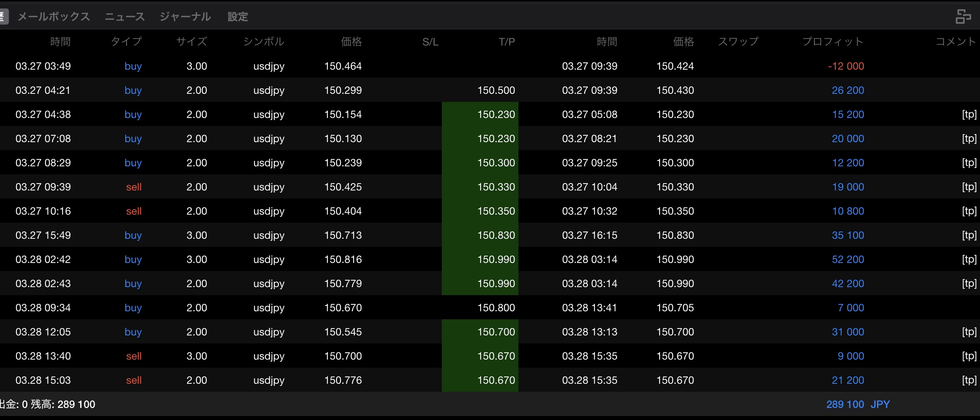Sort trades by プロフィット column header

(x=832, y=41)
